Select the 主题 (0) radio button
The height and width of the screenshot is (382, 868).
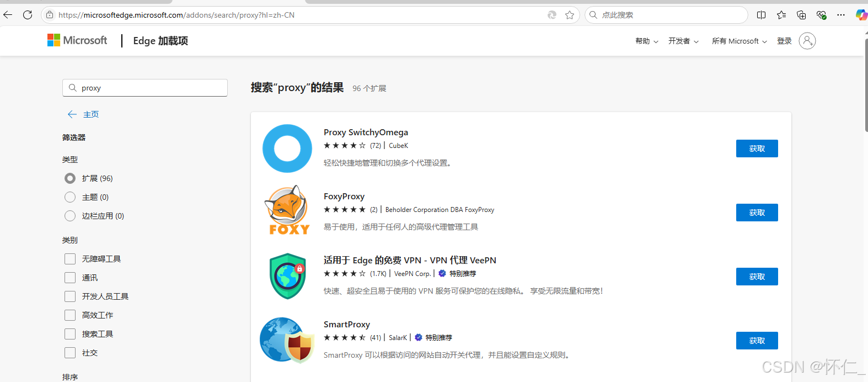(70, 197)
